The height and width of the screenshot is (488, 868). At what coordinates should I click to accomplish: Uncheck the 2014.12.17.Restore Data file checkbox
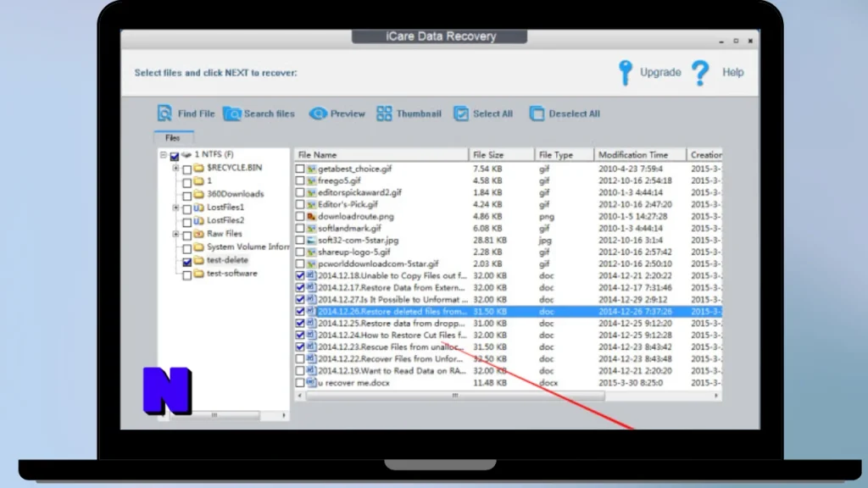pyautogui.click(x=300, y=288)
